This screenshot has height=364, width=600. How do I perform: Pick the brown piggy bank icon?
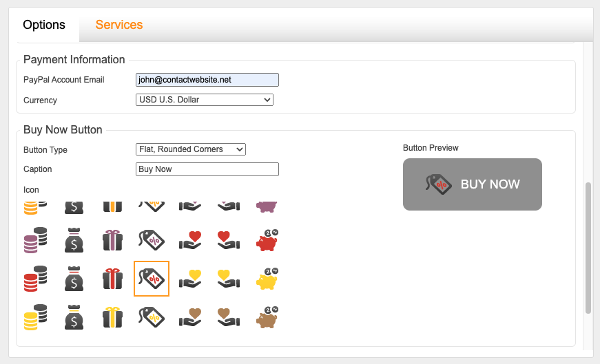(267, 316)
